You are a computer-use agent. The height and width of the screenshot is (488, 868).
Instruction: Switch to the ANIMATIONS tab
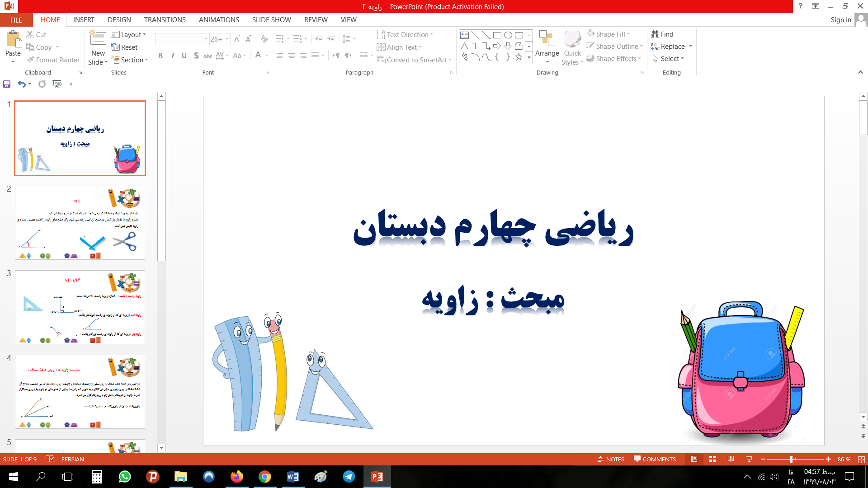click(x=219, y=20)
